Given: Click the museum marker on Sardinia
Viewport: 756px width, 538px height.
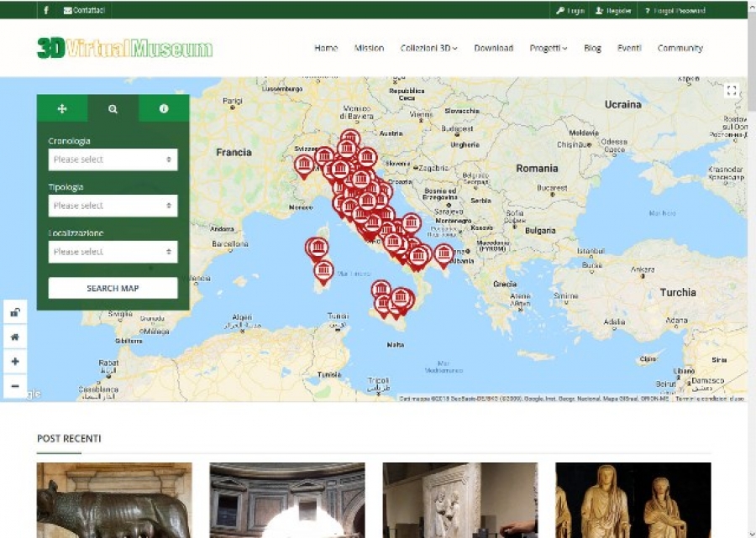Looking at the screenshot, I should 323,270.
